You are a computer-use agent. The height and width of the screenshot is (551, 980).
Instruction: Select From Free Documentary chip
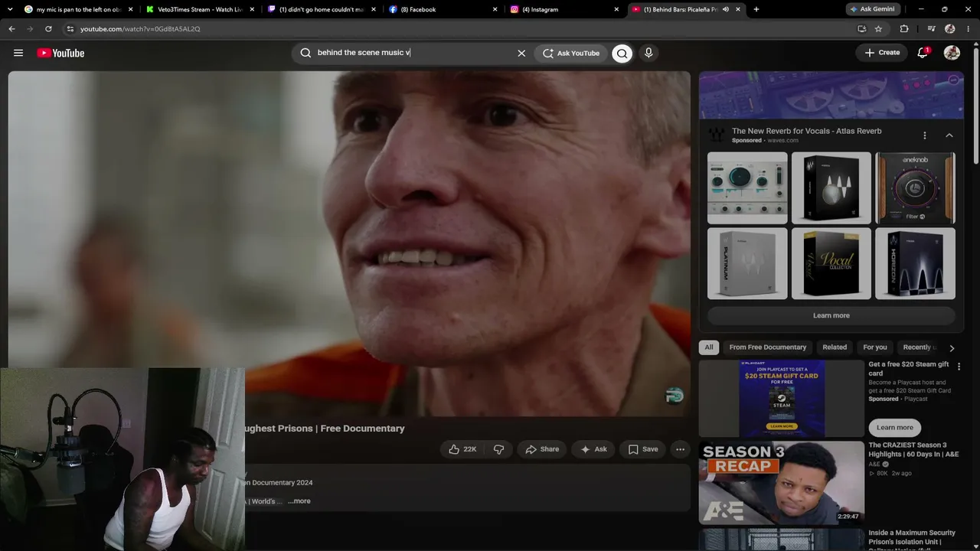point(768,347)
